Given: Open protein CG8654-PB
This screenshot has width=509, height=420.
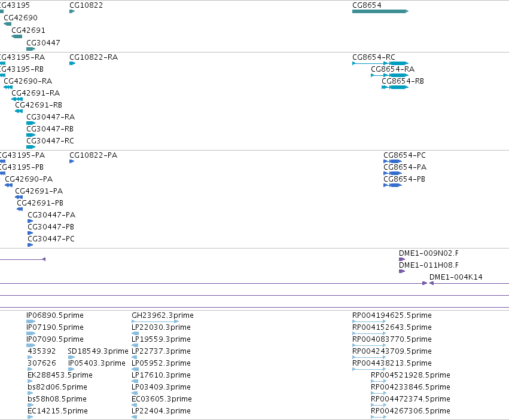Looking at the screenshot, I should point(392,185).
